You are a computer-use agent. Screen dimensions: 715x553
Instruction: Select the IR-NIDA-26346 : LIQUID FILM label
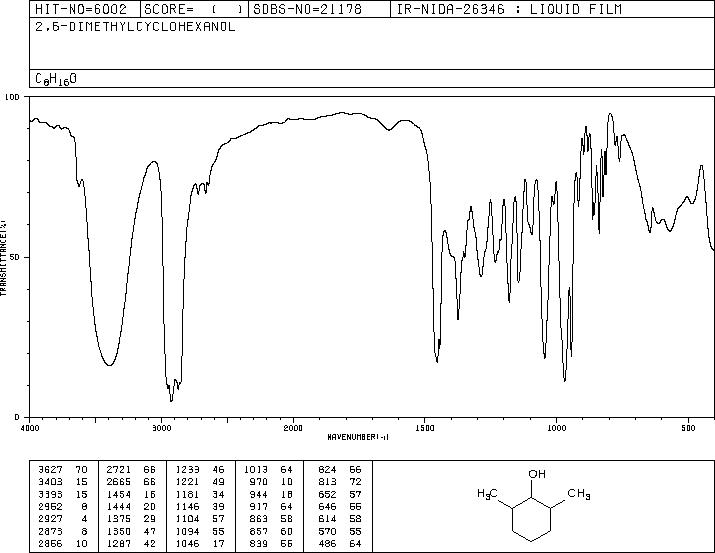[509, 9]
